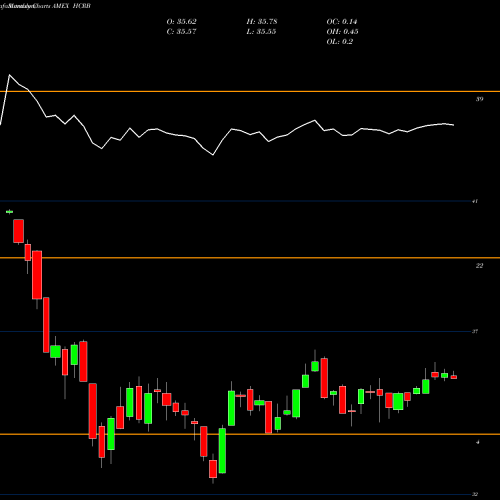
Task: Click the low price value L: 35.55
Action: (x=262, y=32)
